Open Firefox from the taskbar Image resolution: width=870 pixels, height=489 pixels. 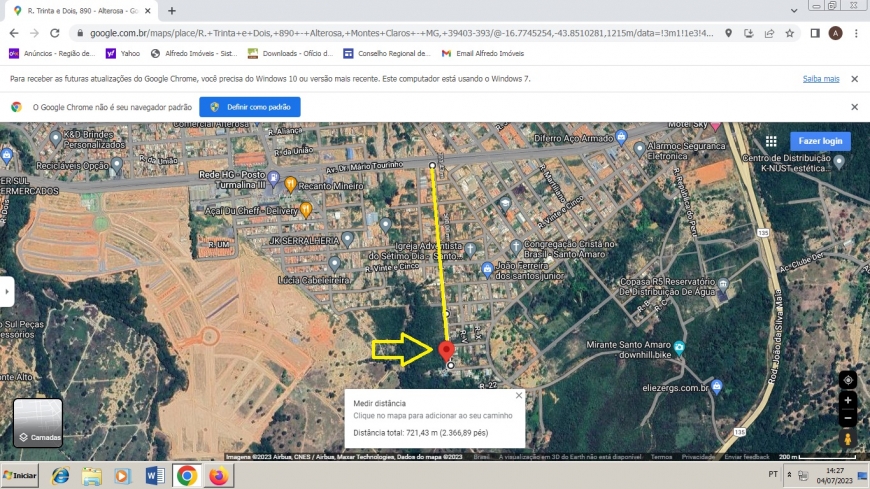[218, 476]
